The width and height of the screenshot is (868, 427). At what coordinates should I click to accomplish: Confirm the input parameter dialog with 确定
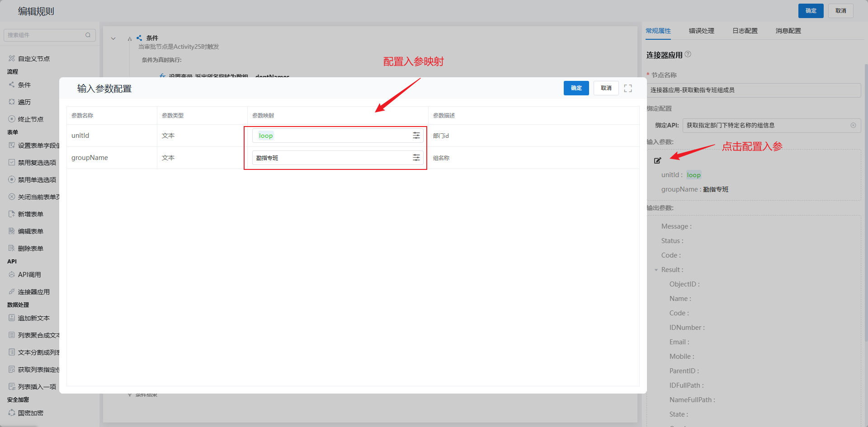click(576, 88)
